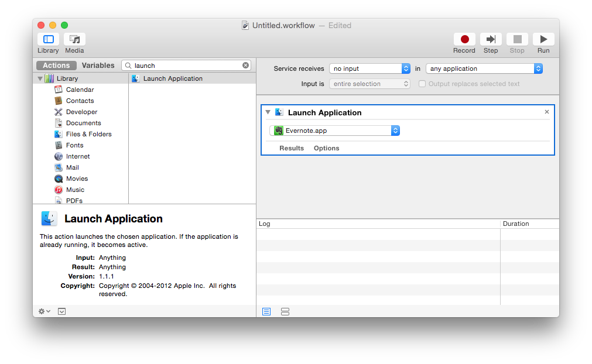Collapse the Library tree disclosure triangle
The height and width of the screenshot is (364, 592).
click(40, 79)
